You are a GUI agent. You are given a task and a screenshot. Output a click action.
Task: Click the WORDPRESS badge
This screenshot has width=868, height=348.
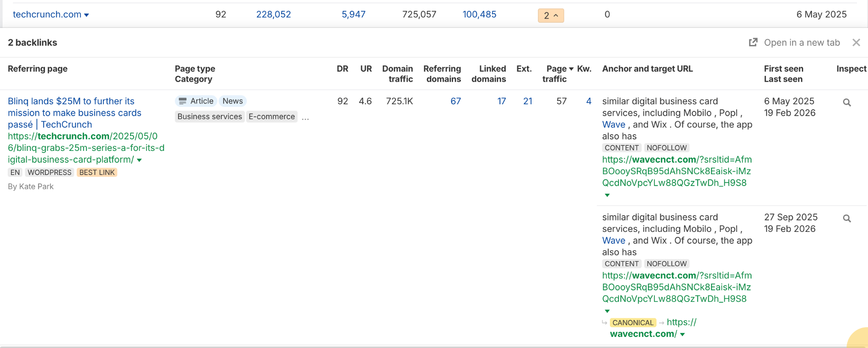click(x=50, y=173)
